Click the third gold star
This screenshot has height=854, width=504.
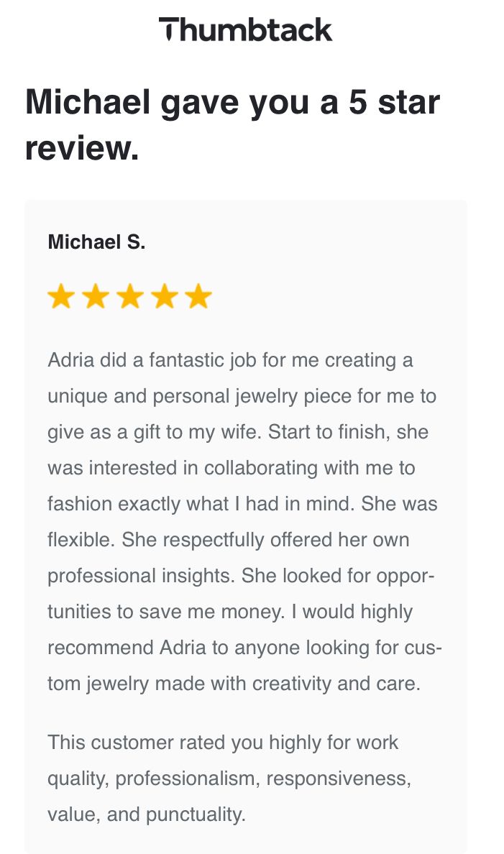point(129,296)
